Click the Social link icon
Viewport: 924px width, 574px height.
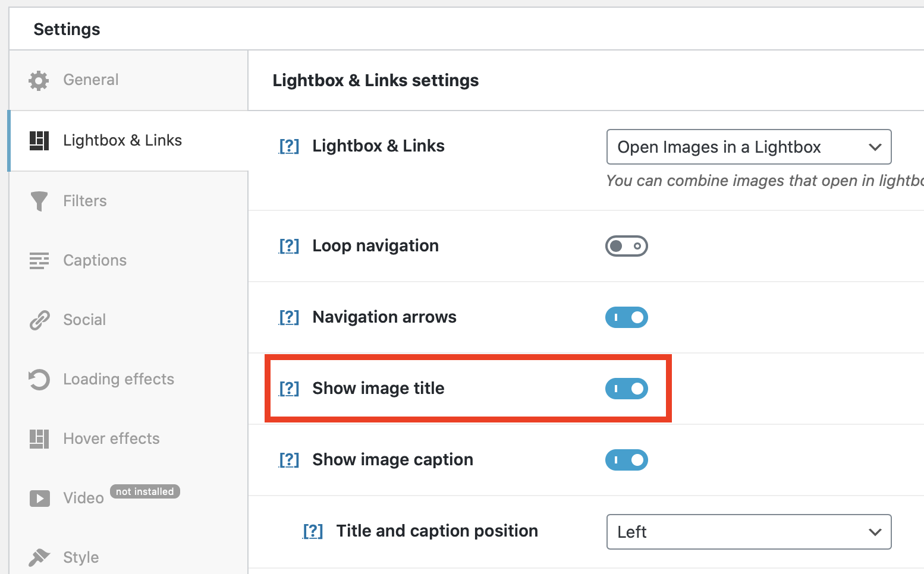(x=39, y=320)
